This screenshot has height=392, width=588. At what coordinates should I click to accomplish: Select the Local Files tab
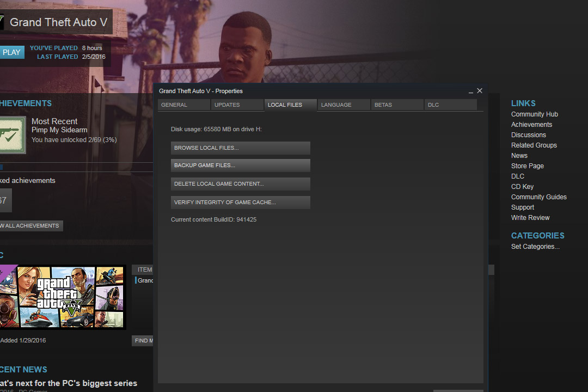click(x=291, y=105)
